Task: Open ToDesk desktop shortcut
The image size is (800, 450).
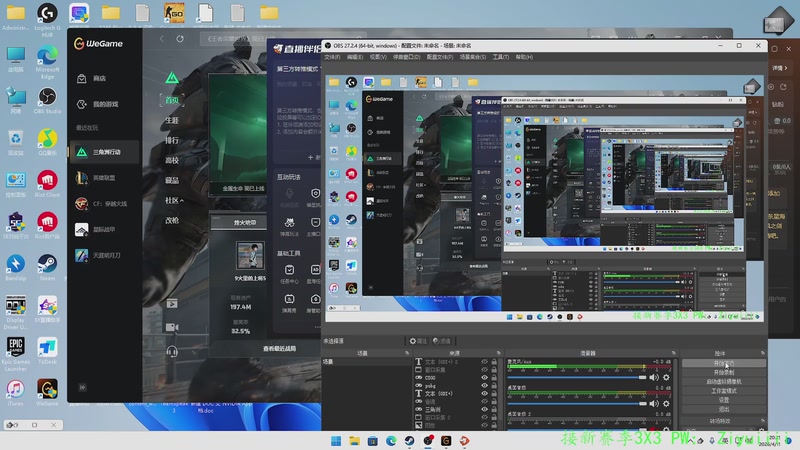Action: 47,351
